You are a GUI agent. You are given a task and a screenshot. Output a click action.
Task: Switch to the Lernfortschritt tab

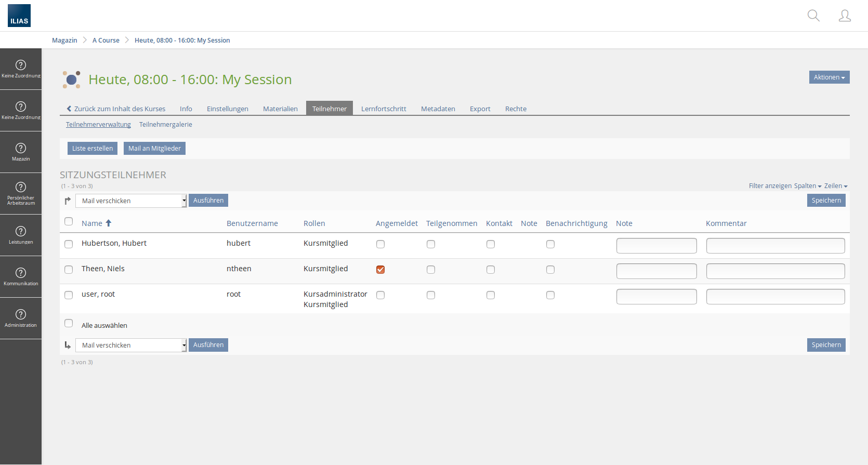point(384,109)
